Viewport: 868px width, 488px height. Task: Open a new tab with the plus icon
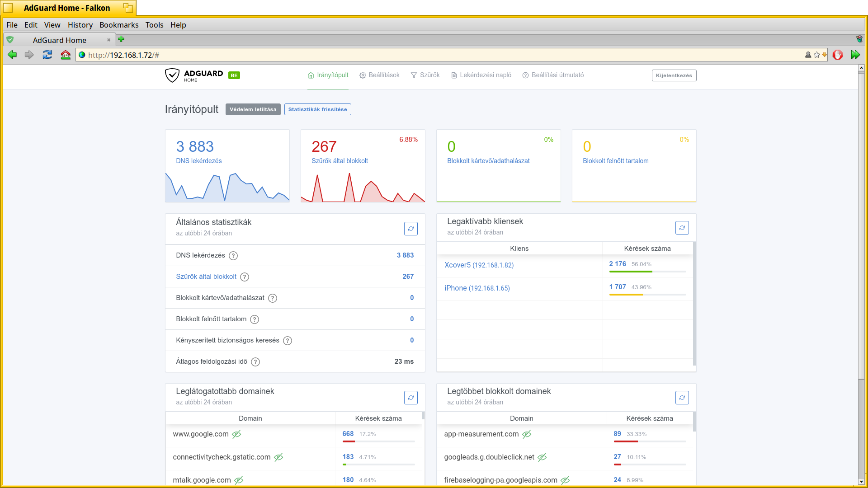pyautogui.click(x=121, y=39)
